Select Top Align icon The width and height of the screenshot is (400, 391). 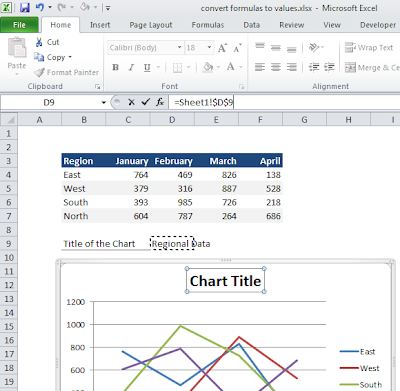(x=260, y=47)
